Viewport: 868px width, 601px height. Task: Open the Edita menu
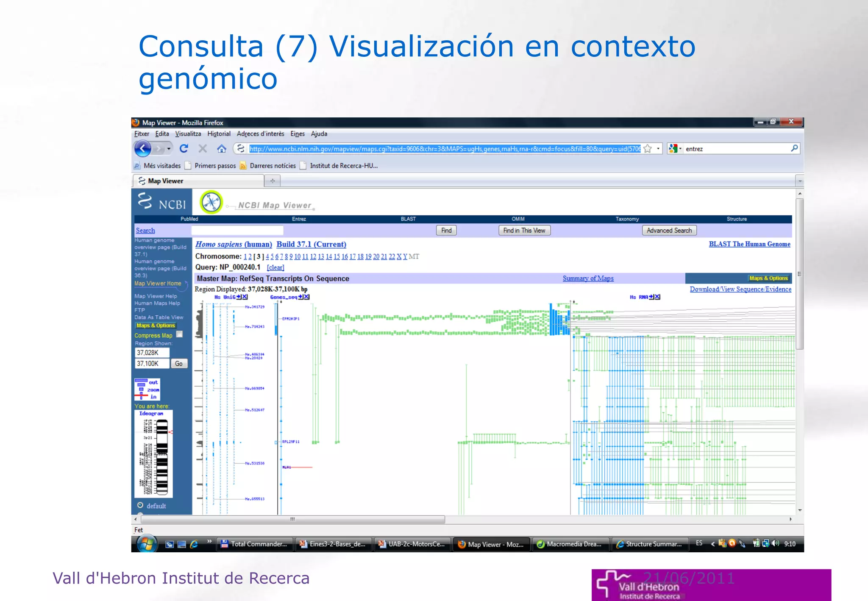pos(162,134)
